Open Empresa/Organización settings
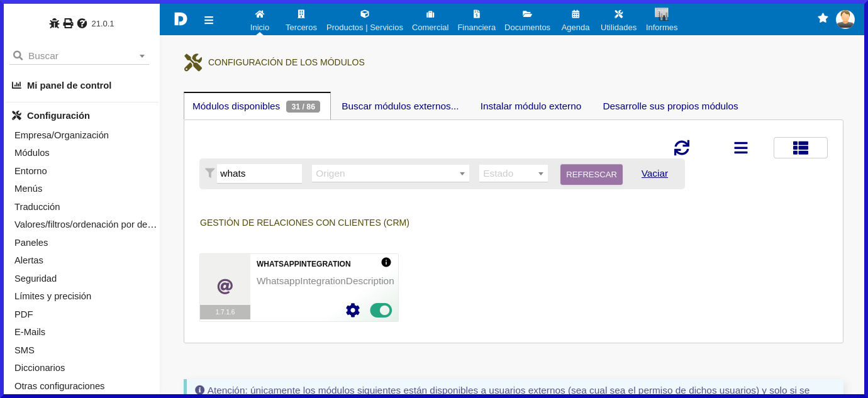Image resolution: width=868 pixels, height=398 pixels. point(62,135)
